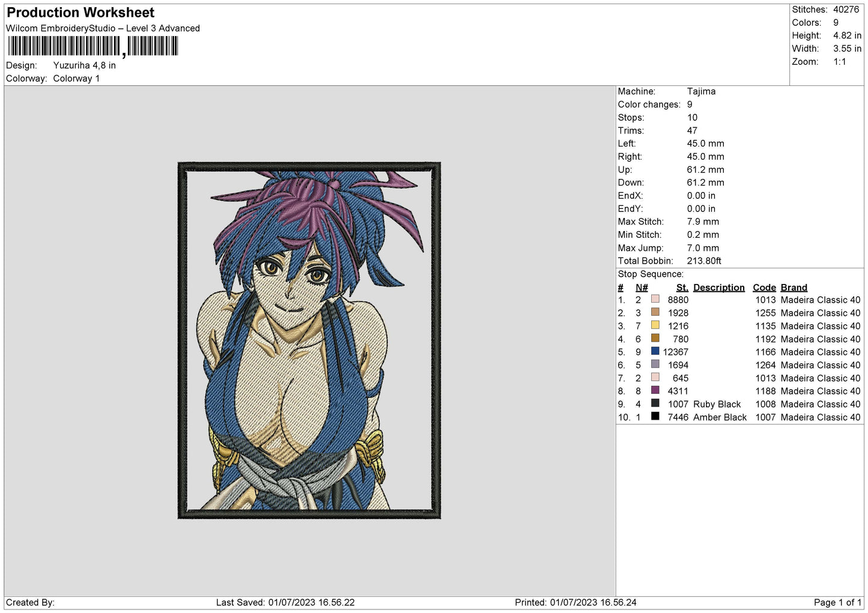Click the Total Bobbin value 213.80ft

click(704, 261)
